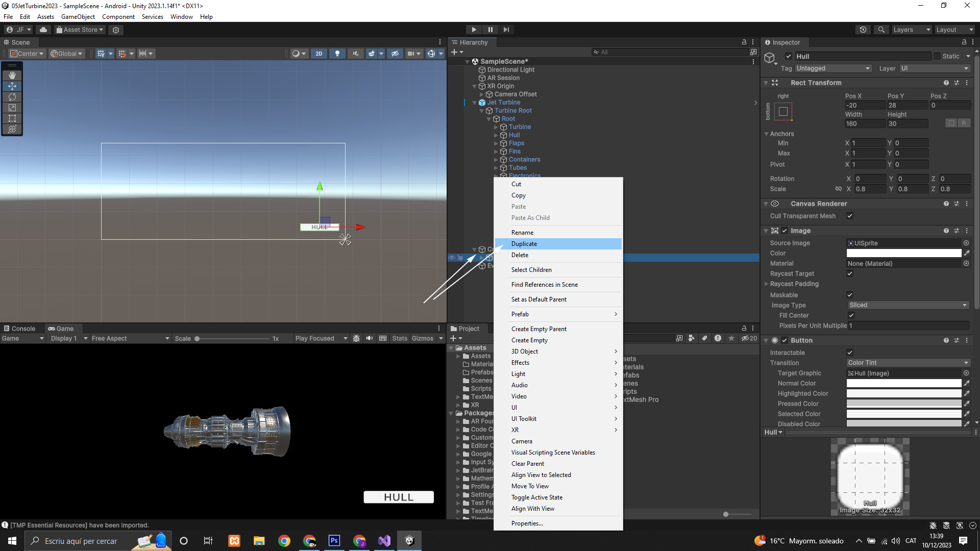
Task: Click the Pause button
Action: 490,30
